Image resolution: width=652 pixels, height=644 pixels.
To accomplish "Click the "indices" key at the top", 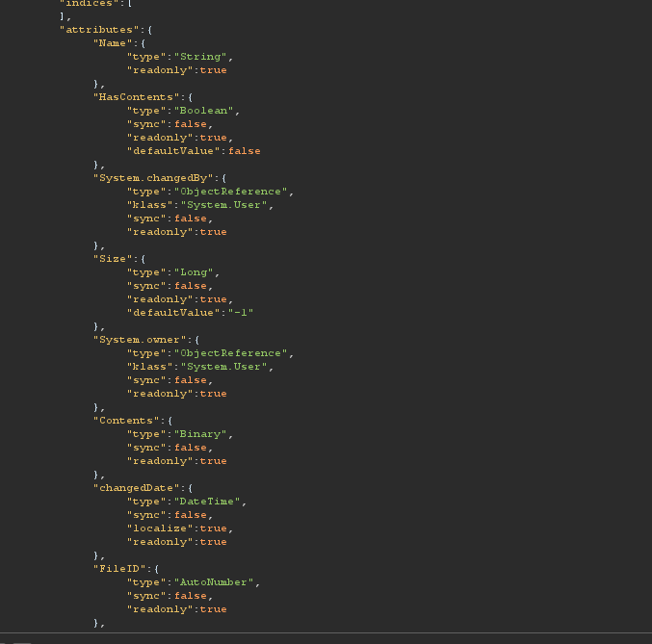I will (86, 4).
